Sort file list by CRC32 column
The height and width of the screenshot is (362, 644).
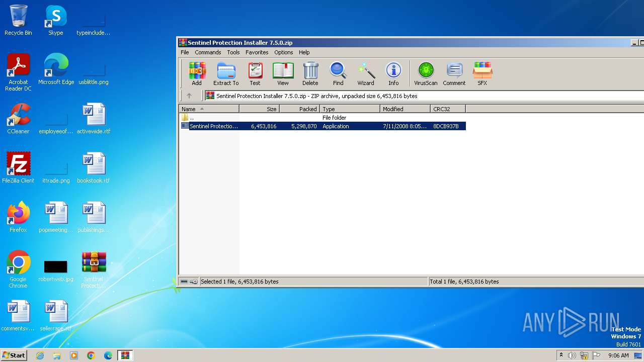pyautogui.click(x=448, y=109)
